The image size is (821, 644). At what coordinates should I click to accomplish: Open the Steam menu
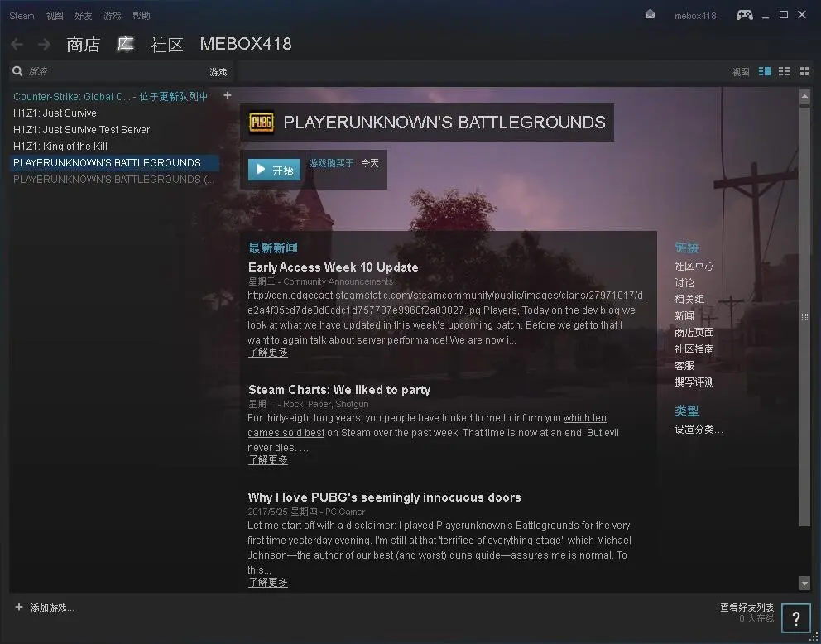coord(22,16)
